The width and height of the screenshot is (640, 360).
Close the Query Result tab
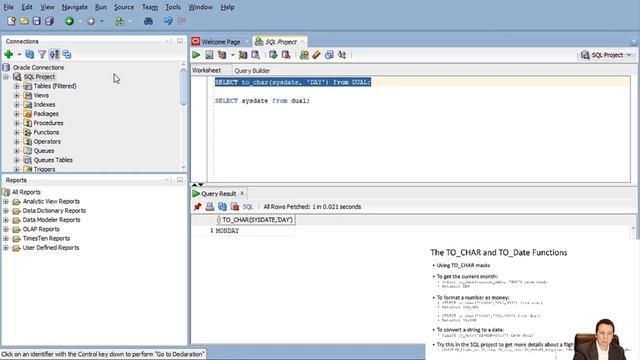[x=242, y=193]
